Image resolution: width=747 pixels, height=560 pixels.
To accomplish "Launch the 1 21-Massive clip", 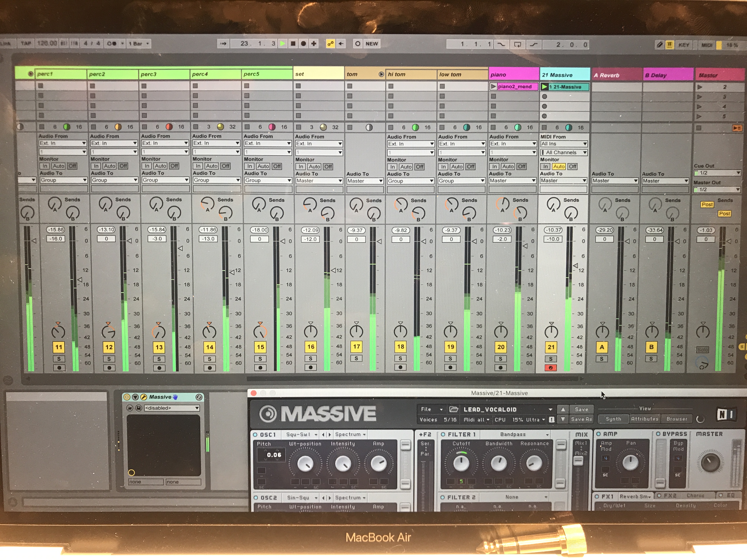I will [544, 87].
